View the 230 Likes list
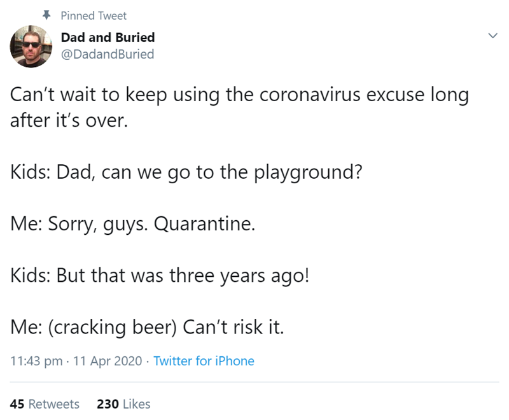Screen dimensions: 509x420 (x=123, y=403)
